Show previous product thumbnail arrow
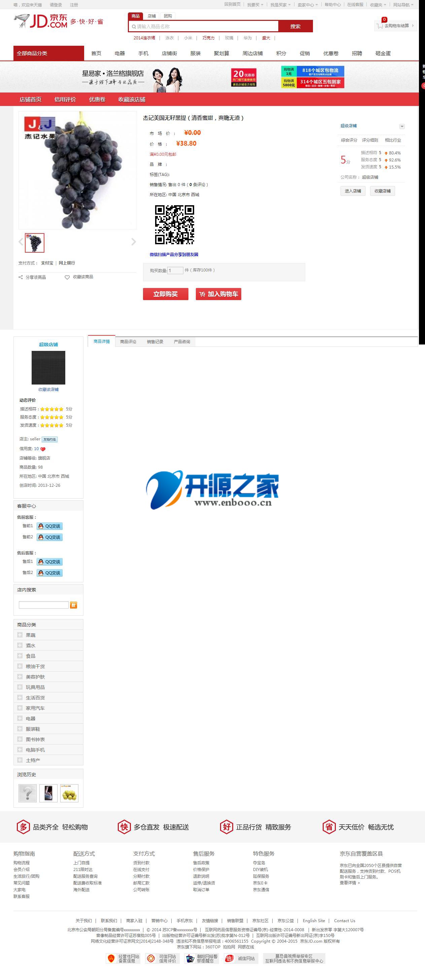This screenshot has height=980, width=425. (x=21, y=242)
